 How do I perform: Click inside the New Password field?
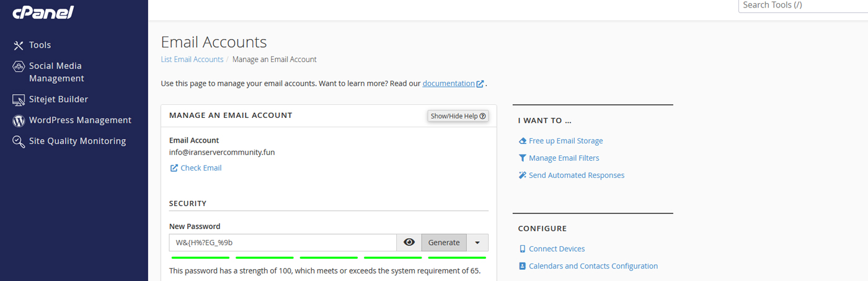(283, 243)
